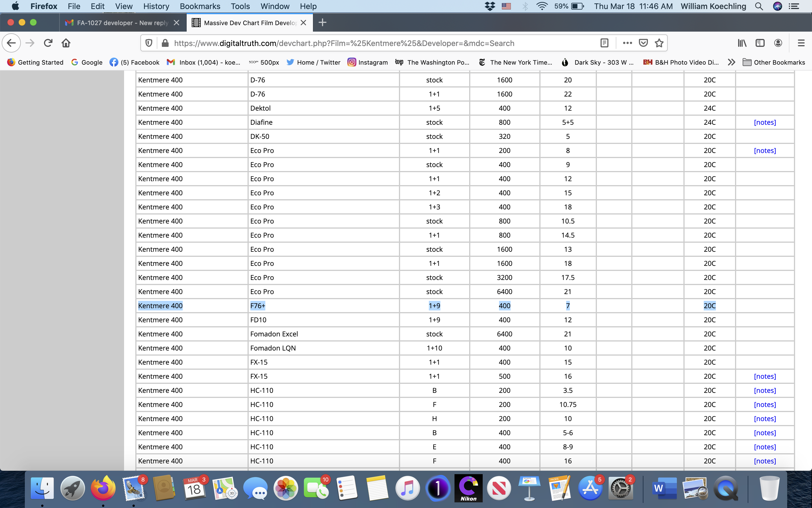
Task: Open notes for HC-110 B 200 row
Action: (x=765, y=390)
